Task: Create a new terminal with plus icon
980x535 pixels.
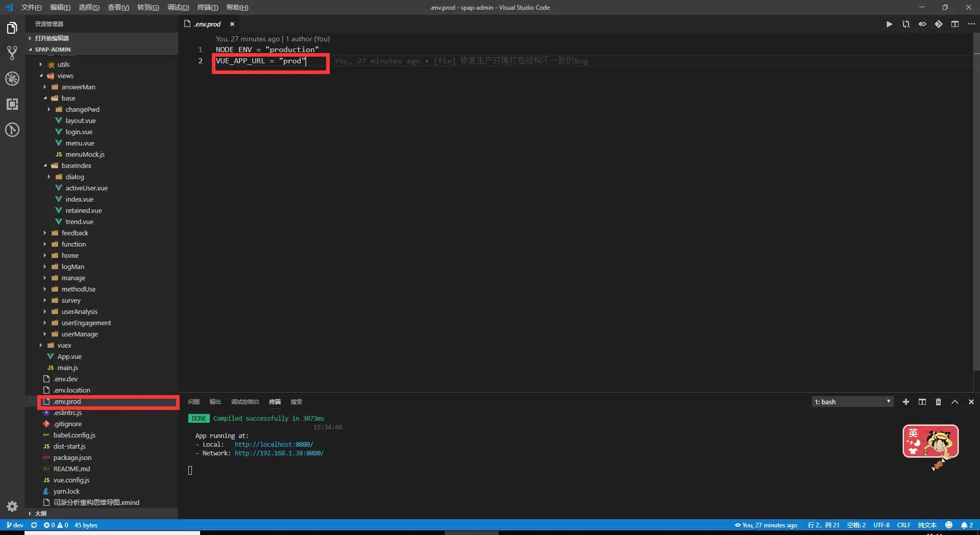Action: click(906, 402)
